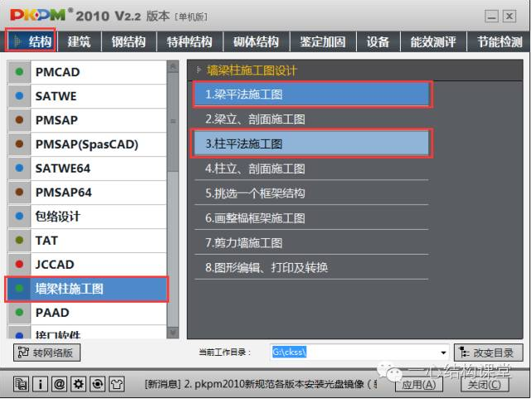The height and width of the screenshot is (399, 532).
Task: Switch to the 能效测评 tab
Action: coord(433,41)
